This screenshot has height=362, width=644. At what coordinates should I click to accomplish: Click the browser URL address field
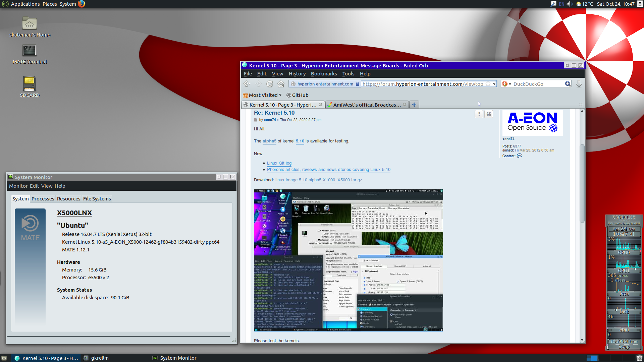(423, 84)
